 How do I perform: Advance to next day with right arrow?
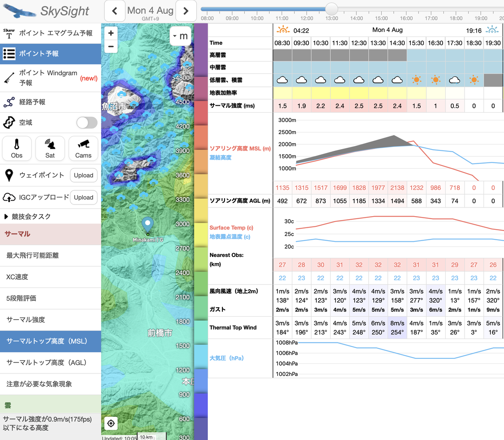[x=186, y=11]
